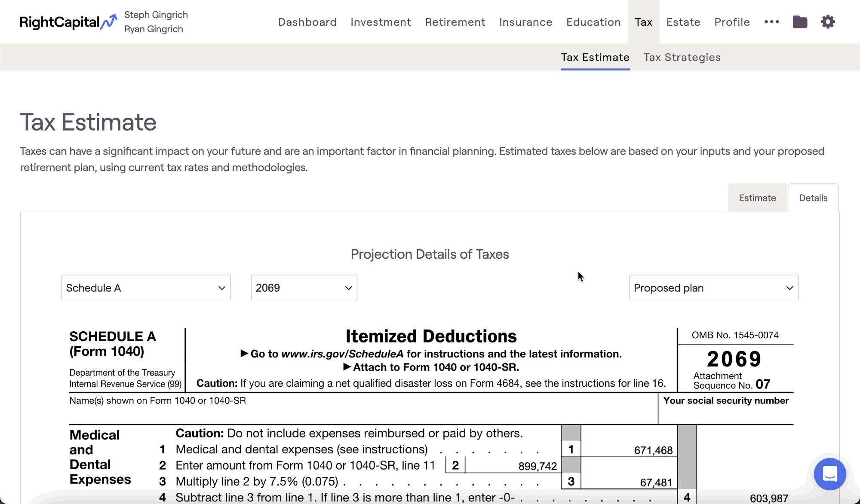Expand the Schedule A form dropdown

coord(146,287)
